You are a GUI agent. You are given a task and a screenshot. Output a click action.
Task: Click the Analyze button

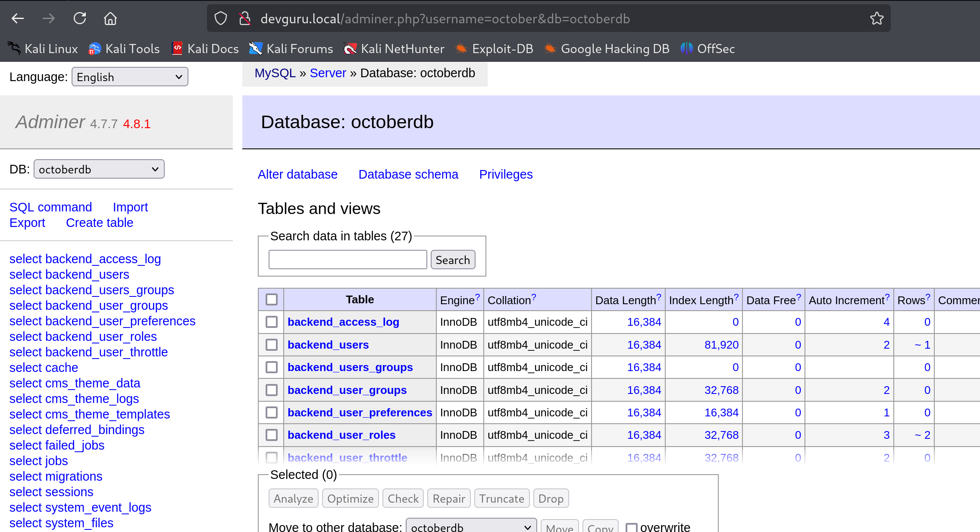(293, 498)
